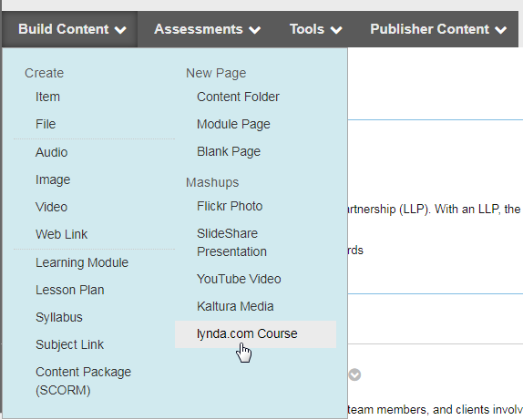The width and height of the screenshot is (523, 420).
Task: Select YouTube Video mashup
Action: 239,279
